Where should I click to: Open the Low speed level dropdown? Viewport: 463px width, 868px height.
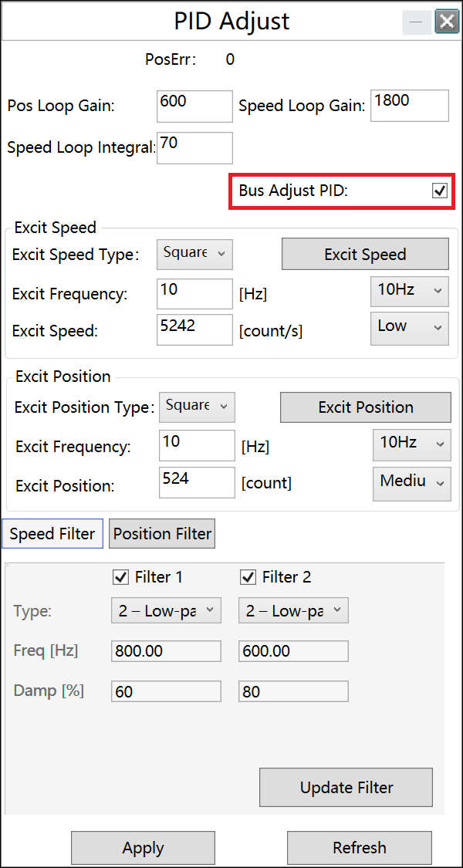(409, 326)
